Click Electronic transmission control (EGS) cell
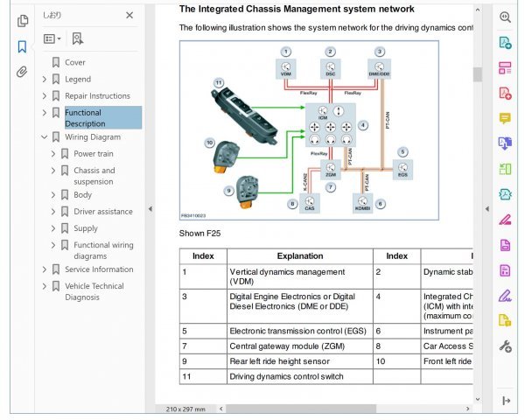The width and height of the screenshot is (525, 420). pos(300,331)
